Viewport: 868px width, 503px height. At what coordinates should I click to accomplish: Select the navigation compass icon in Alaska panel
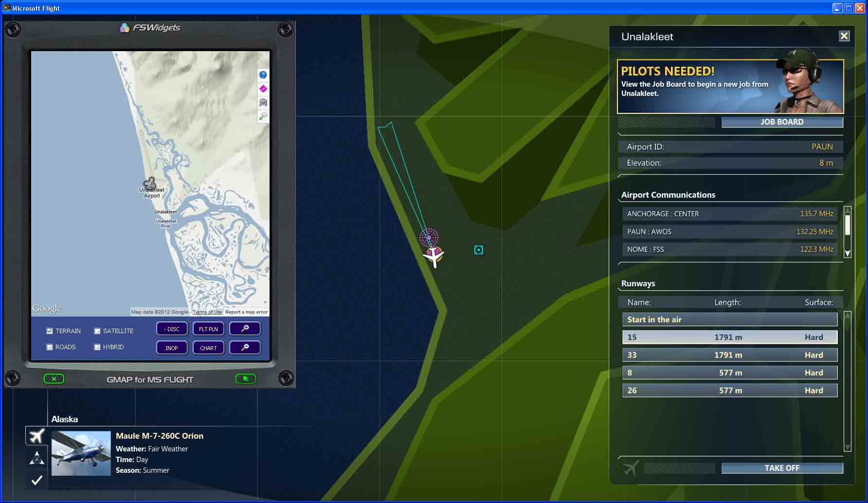36,458
